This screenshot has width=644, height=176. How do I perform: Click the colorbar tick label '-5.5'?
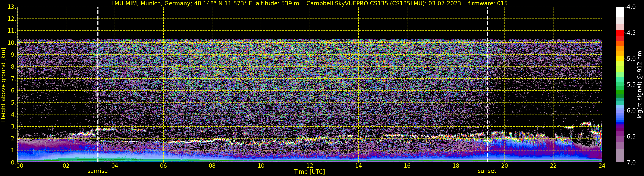pyautogui.click(x=630, y=85)
